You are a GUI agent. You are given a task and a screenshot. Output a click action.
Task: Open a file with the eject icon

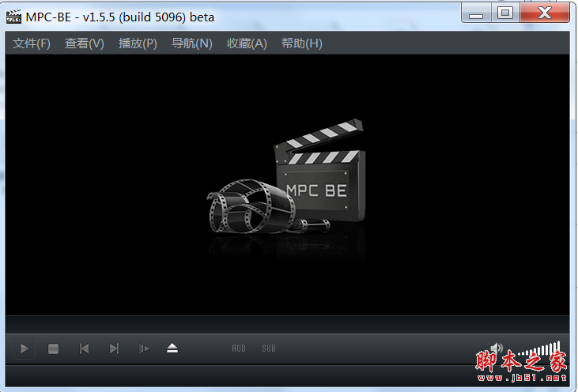coord(172,349)
